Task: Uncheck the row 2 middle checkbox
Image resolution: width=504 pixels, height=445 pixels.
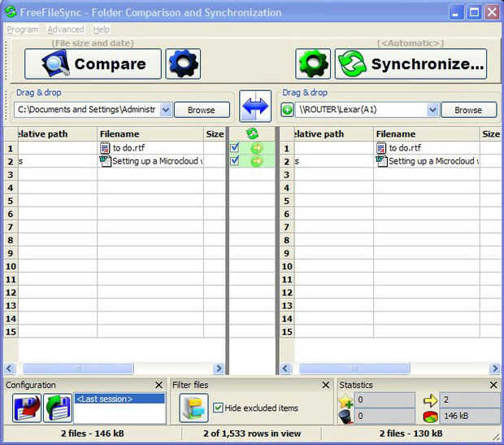Action: coord(235,160)
